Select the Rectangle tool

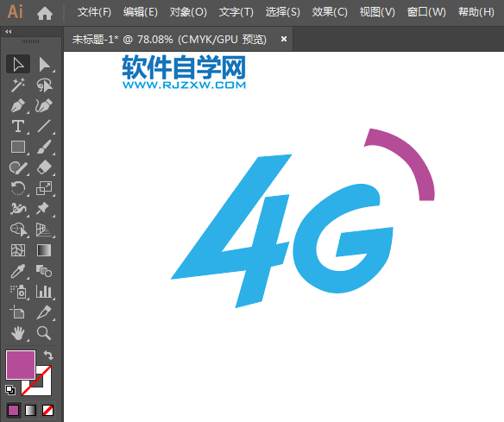click(x=18, y=147)
